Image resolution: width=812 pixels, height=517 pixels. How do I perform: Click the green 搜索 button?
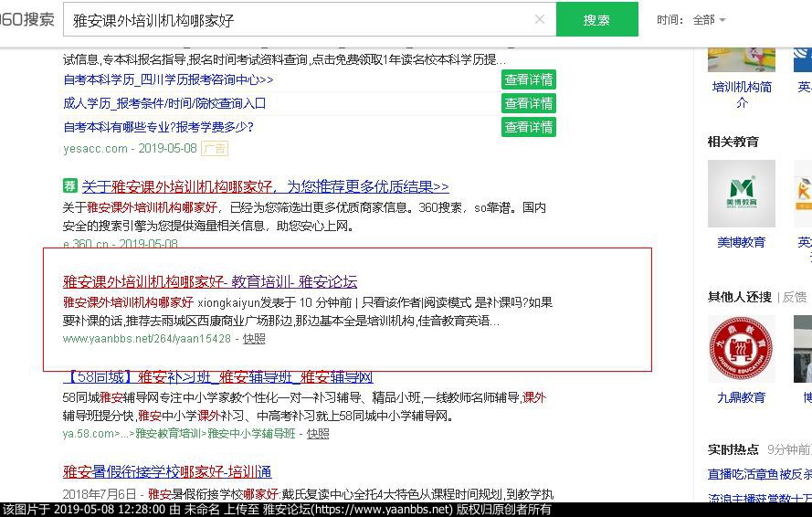pyautogui.click(x=597, y=20)
